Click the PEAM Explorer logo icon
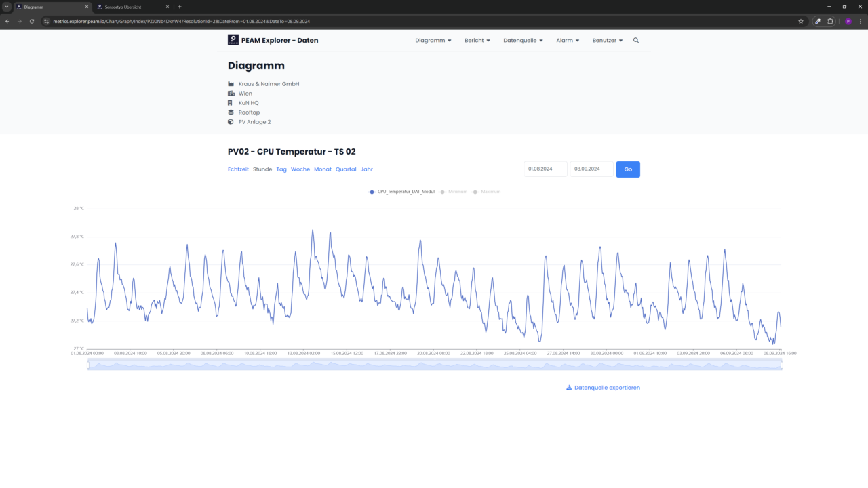This screenshot has width=868, height=488. click(x=233, y=40)
